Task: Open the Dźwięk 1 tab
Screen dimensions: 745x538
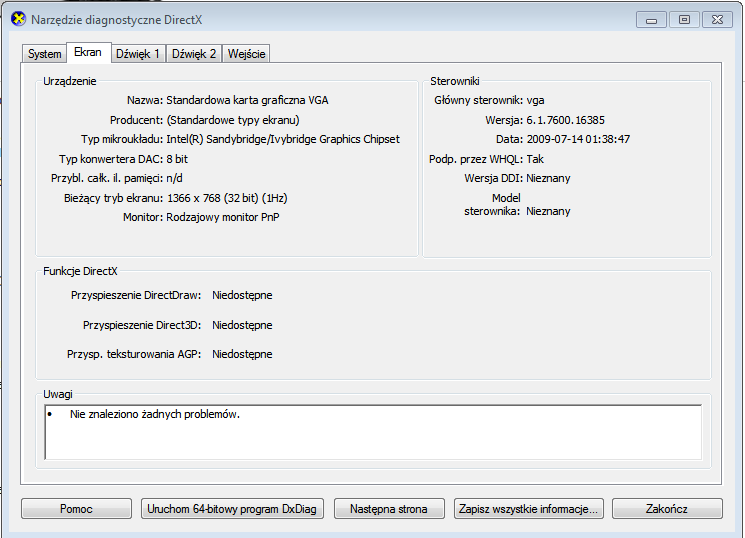Action: click(x=138, y=54)
